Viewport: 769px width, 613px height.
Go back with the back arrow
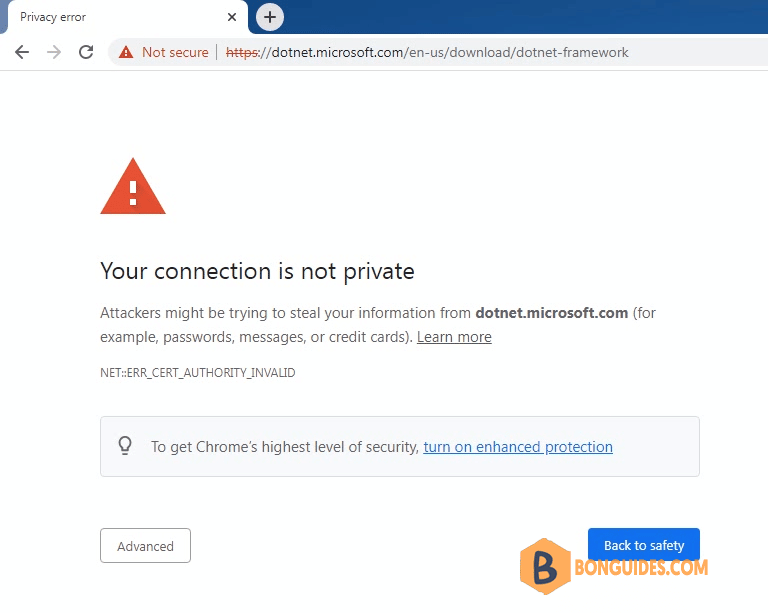pos(22,52)
